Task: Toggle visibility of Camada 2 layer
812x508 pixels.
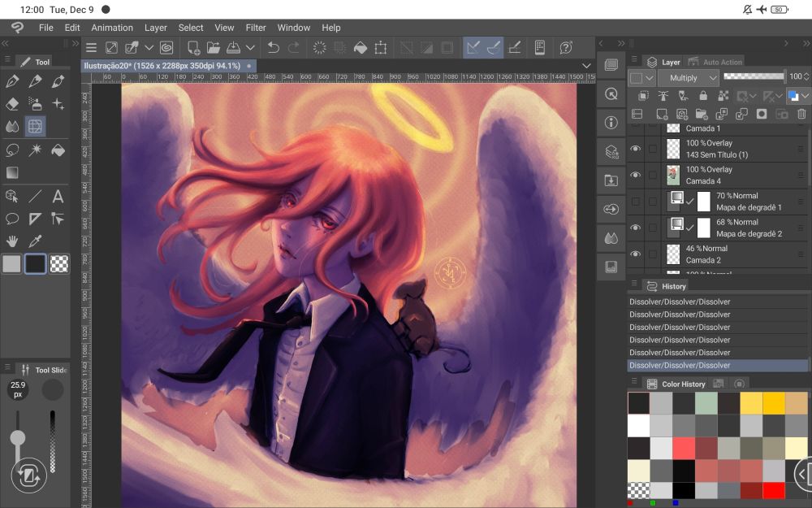Action: [x=635, y=254]
